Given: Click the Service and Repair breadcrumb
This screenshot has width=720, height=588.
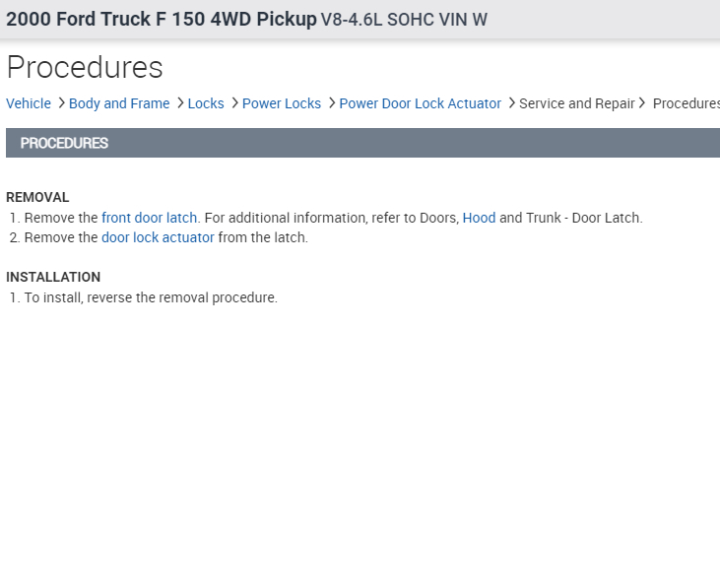Looking at the screenshot, I should (x=576, y=103).
